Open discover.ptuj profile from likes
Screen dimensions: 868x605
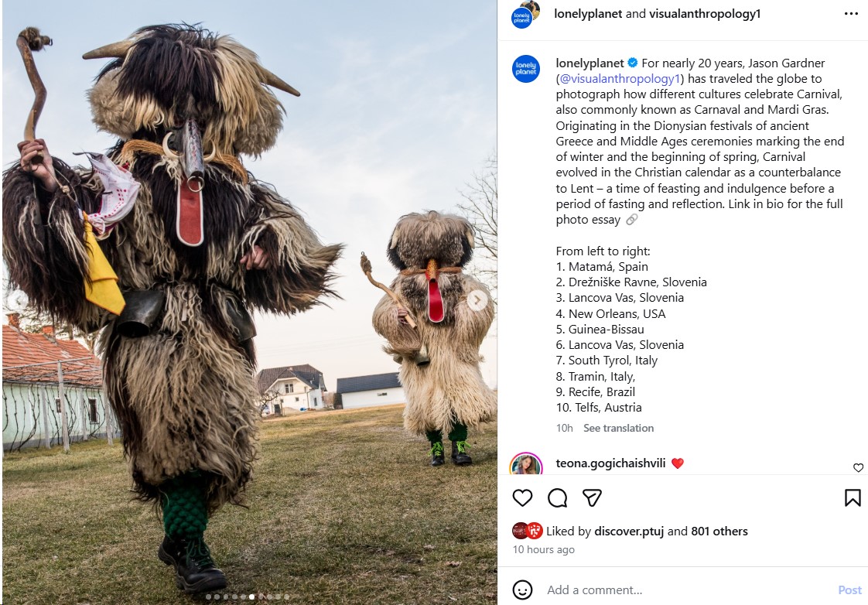(629, 532)
